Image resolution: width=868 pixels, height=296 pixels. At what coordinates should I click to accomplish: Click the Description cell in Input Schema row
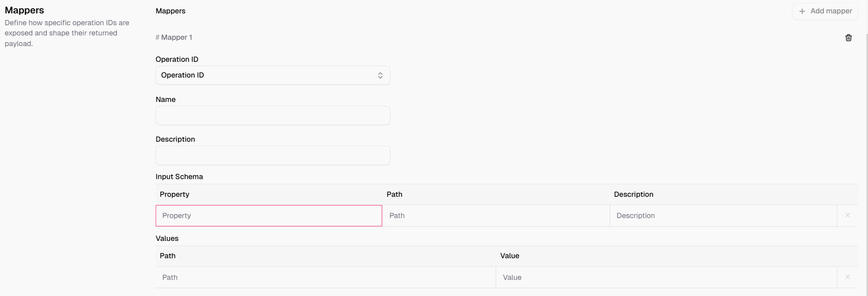click(723, 216)
